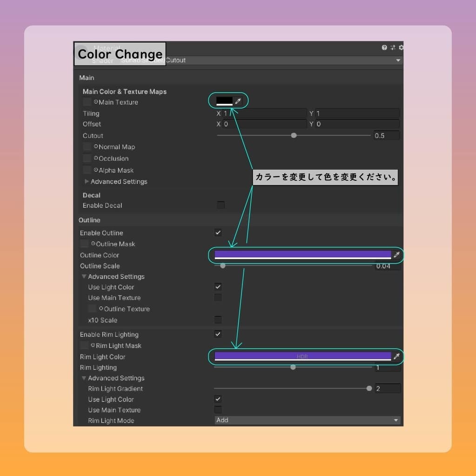The image size is (476, 476).
Task: Toggle Enable Outline checkbox
Action: tap(218, 232)
